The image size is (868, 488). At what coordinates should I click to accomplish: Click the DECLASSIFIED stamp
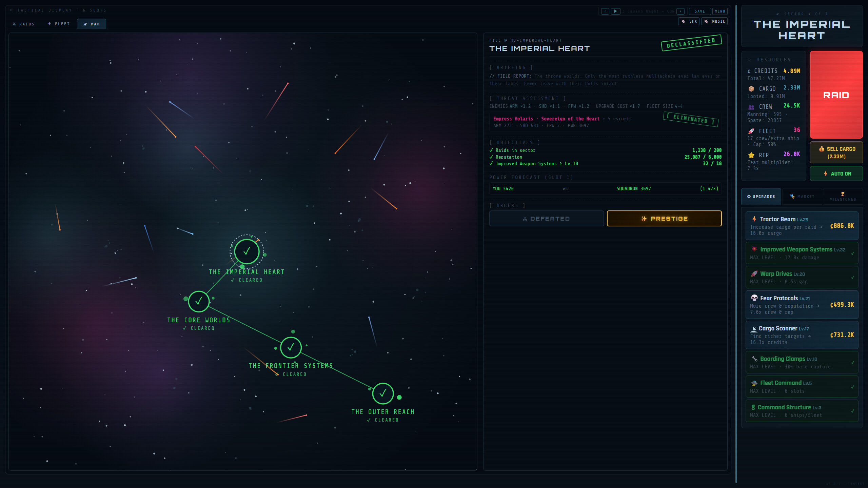[691, 43]
